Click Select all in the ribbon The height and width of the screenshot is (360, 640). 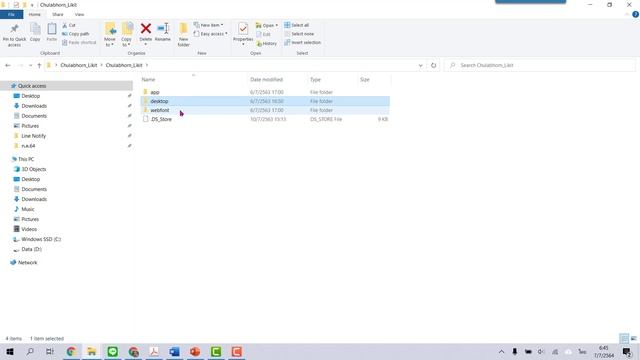point(297,25)
